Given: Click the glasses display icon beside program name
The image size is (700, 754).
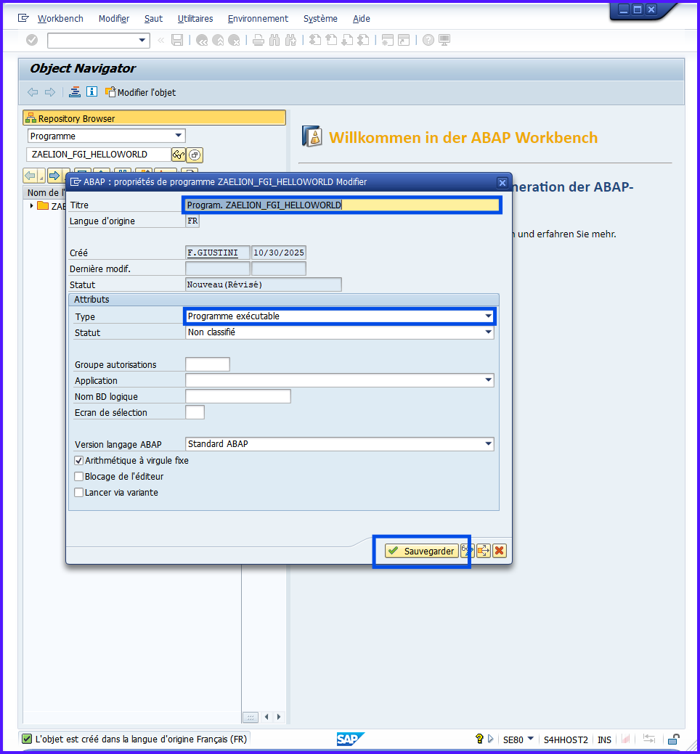Looking at the screenshot, I should [178, 155].
